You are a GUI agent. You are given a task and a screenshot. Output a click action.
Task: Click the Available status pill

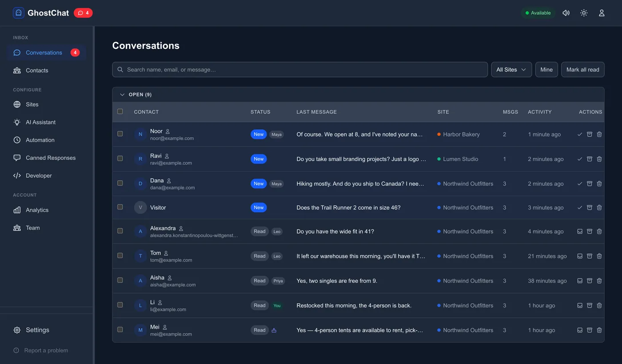[x=538, y=13]
